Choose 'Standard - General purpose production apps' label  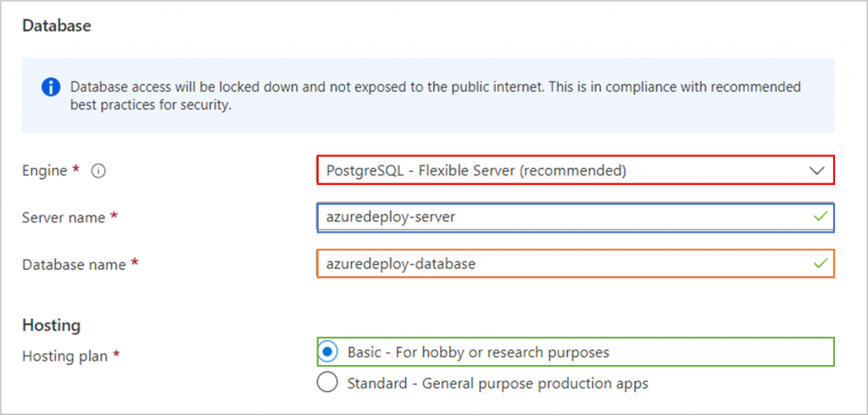coord(498,384)
